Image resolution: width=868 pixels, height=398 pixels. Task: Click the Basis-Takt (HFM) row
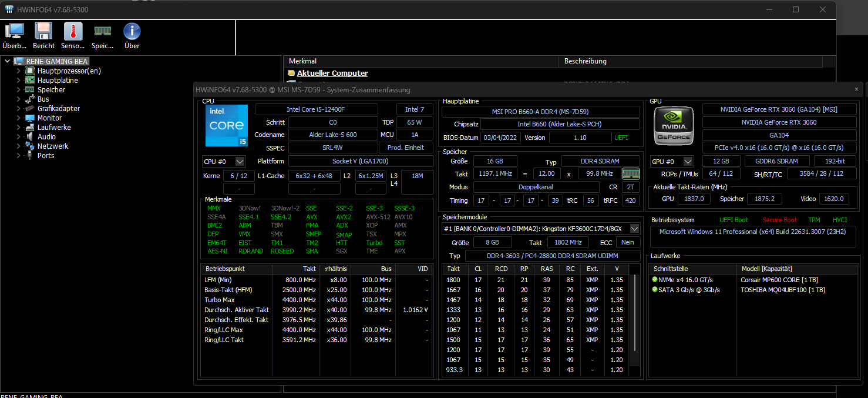click(317, 290)
